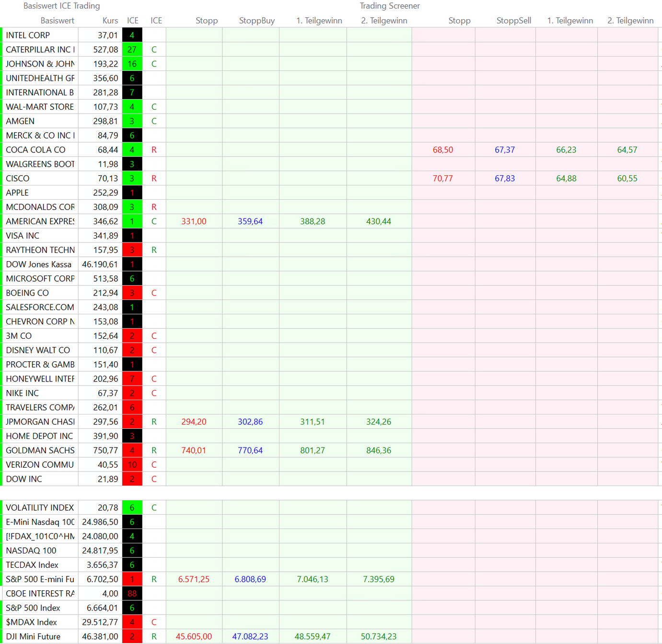Select JPMorgan StoppBuy value 302,86
The image size is (662, 644).
[250, 422]
